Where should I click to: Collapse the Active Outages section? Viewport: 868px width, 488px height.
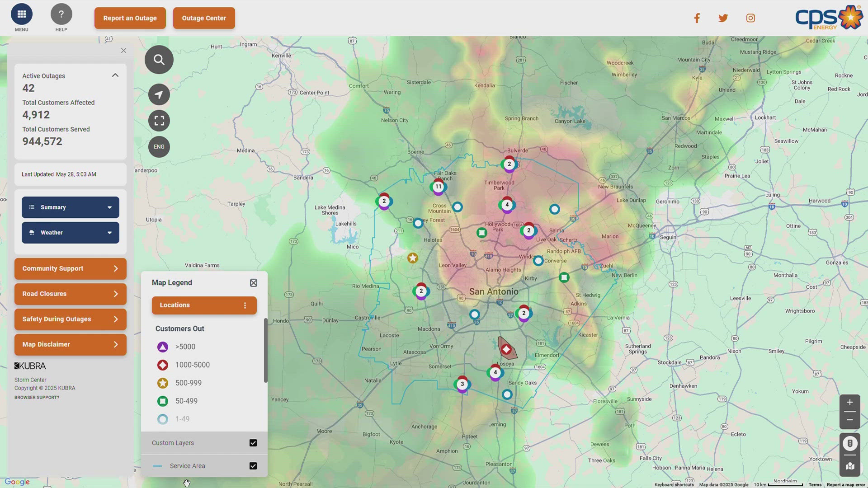click(x=115, y=75)
